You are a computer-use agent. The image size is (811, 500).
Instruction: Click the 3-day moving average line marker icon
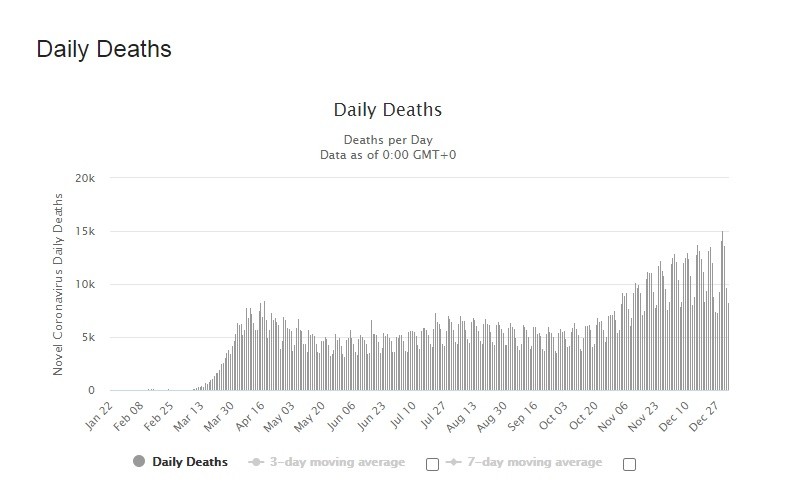(x=258, y=462)
